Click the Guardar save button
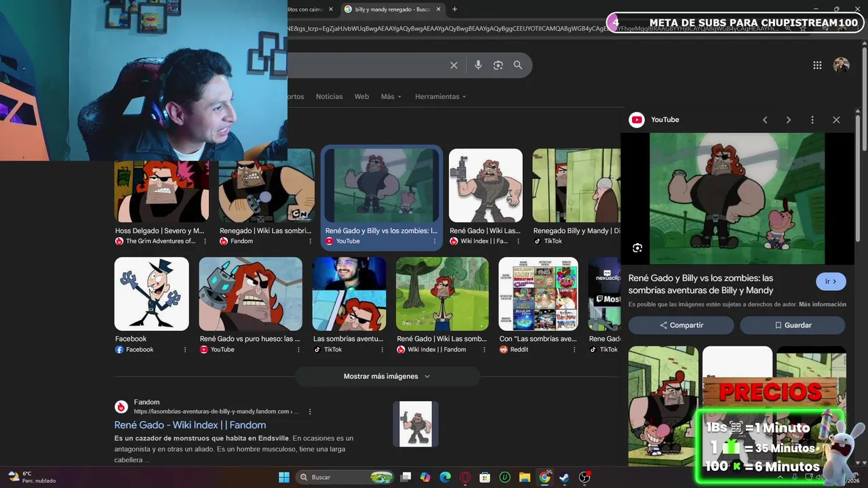The image size is (868, 488). point(793,325)
